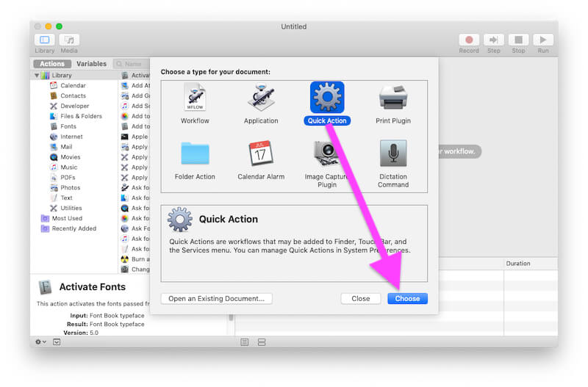
Task: Switch to the Actions tab
Action: (52, 64)
